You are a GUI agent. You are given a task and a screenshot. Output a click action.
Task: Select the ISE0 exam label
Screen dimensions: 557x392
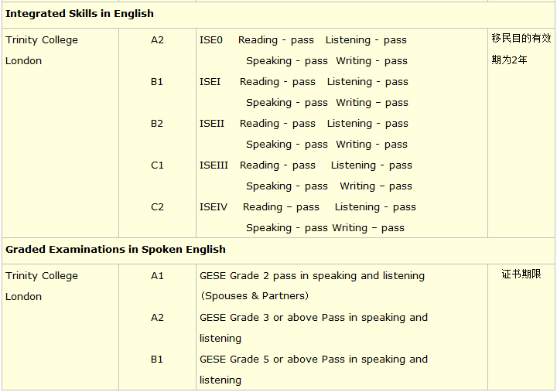pyautogui.click(x=211, y=40)
